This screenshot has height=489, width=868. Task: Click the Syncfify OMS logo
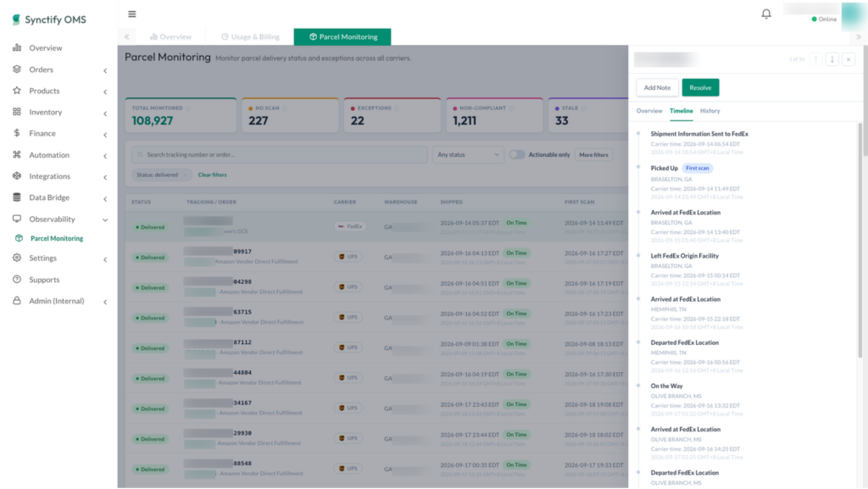pos(48,19)
